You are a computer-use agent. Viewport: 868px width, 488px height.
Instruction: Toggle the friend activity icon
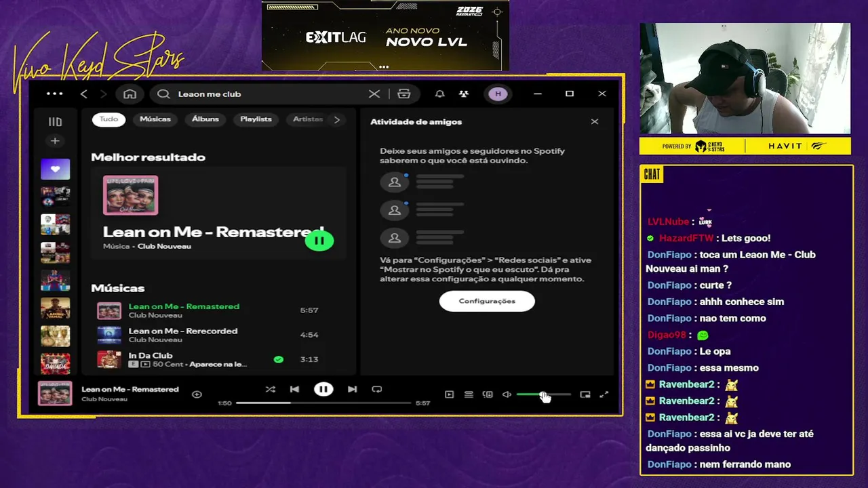click(x=464, y=94)
